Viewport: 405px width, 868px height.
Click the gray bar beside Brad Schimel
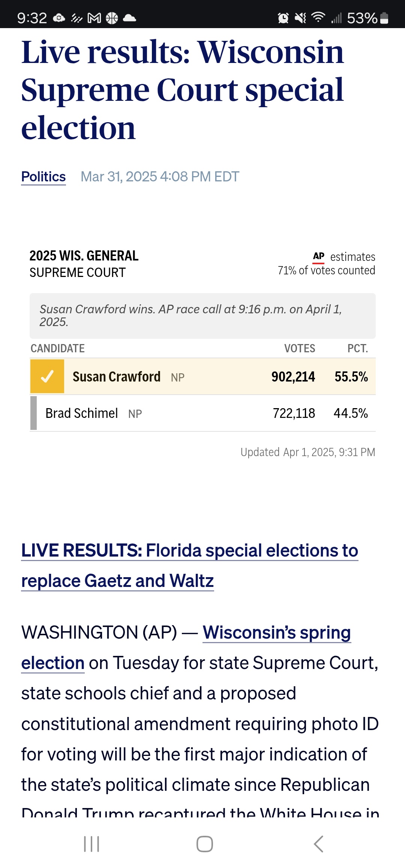point(34,413)
